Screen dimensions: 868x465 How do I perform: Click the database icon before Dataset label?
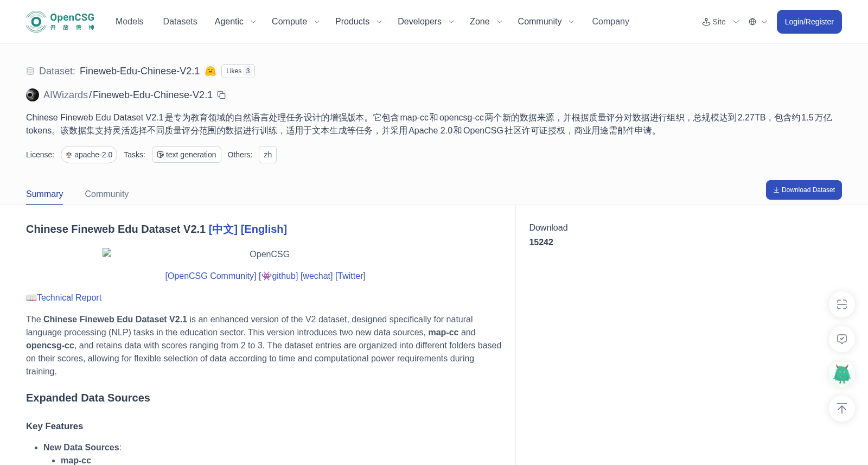(x=30, y=71)
